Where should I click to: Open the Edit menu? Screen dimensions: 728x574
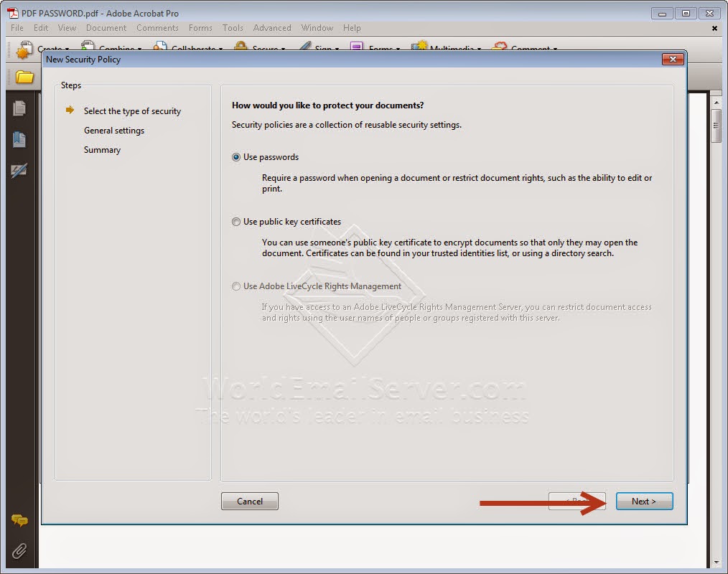point(41,28)
